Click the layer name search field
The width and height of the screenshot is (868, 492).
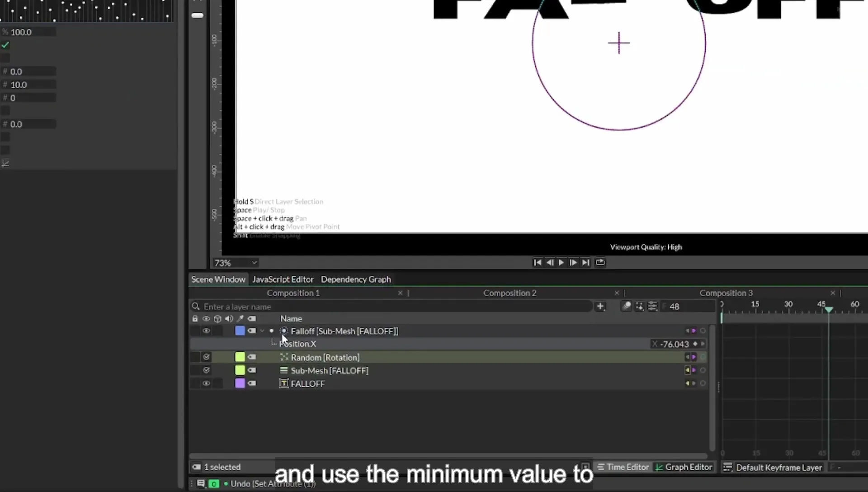click(391, 307)
